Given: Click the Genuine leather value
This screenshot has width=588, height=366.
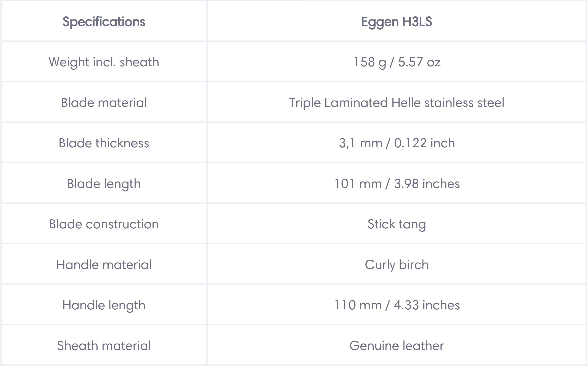Looking at the screenshot, I should pyautogui.click(x=397, y=346).
